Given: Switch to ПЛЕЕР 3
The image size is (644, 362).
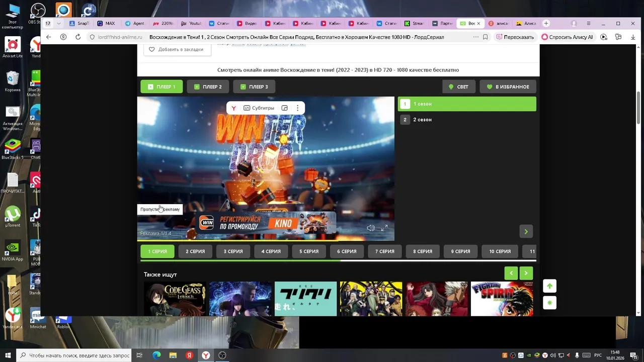Looking at the screenshot, I should (254, 86).
